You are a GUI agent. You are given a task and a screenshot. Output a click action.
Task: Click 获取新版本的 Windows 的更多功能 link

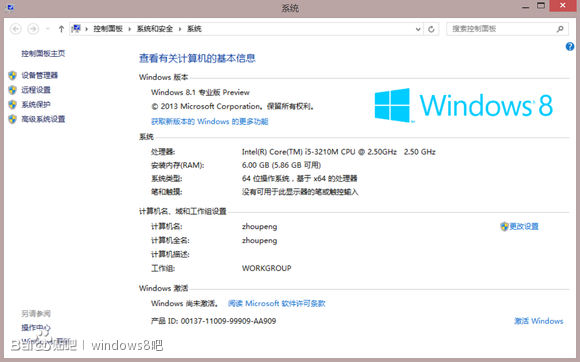(210, 121)
